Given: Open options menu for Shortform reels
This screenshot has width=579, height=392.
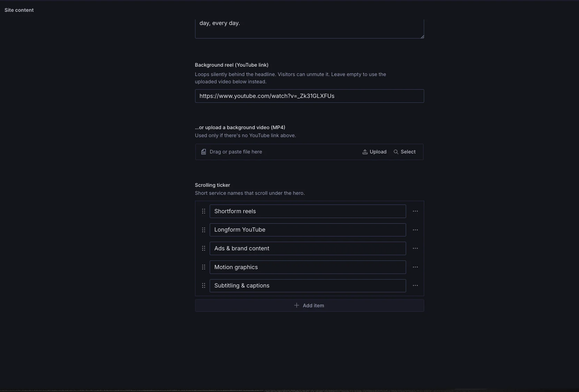Looking at the screenshot, I should pyautogui.click(x=415, y=211).
